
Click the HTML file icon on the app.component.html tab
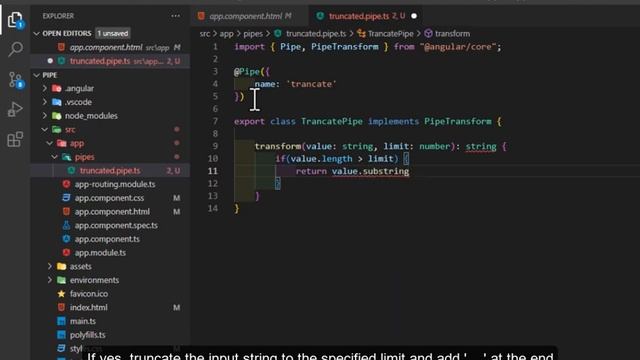[x=201, y=16]
